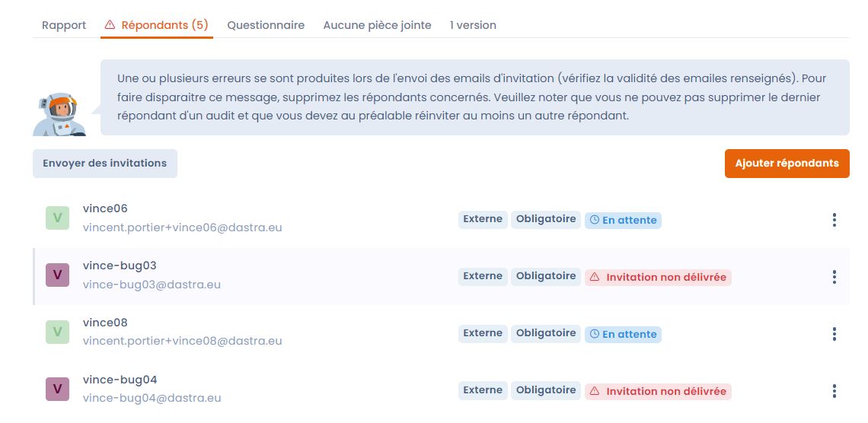The width and height of the screenshot is (868, 423).
Task: Click the Obligatoire tag on vince08
Action: coord(546,333)
